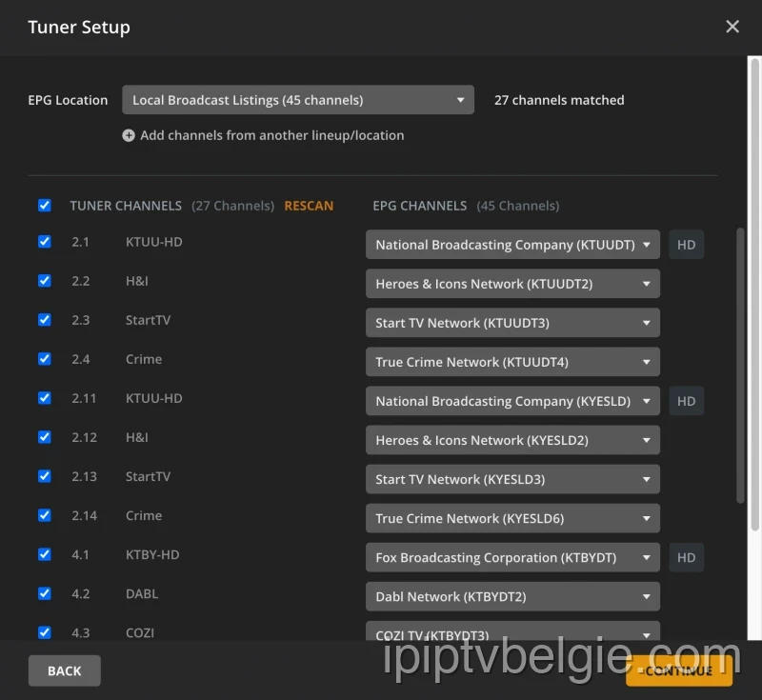Image resolution: width=762 pixels, height=700 pixels.
Task: Uncheck channel 4.2 DABL
Action: (x=44, y=593)
